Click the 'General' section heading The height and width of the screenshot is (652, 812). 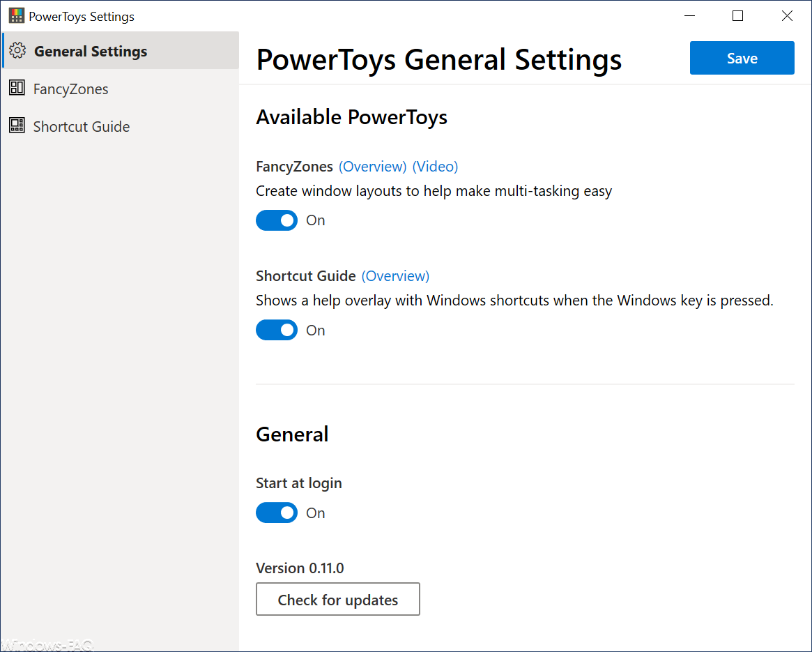[x=292, y=434]
